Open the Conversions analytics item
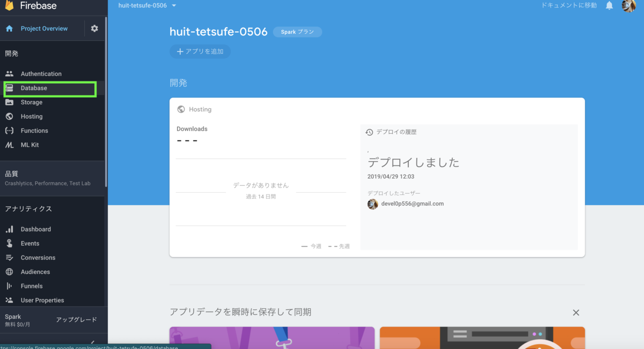Viewport: 644px width, 349px height. 38,258
